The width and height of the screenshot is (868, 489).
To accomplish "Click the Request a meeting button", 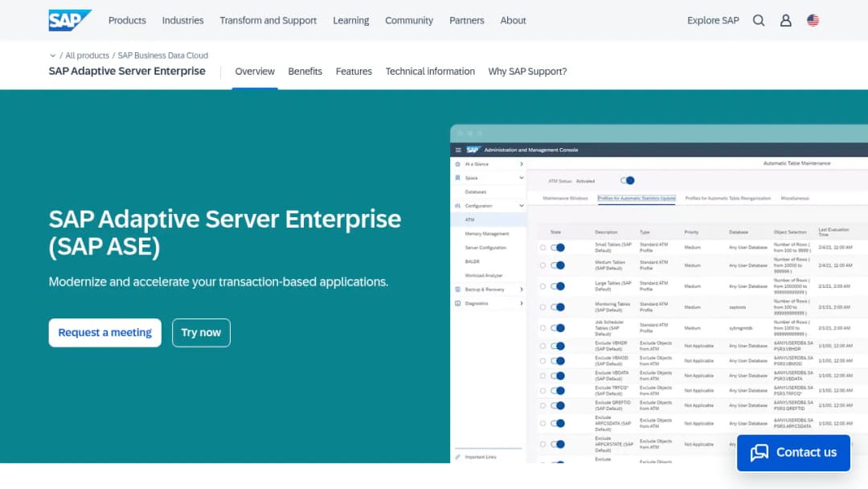I will click(x=105, y=333).
